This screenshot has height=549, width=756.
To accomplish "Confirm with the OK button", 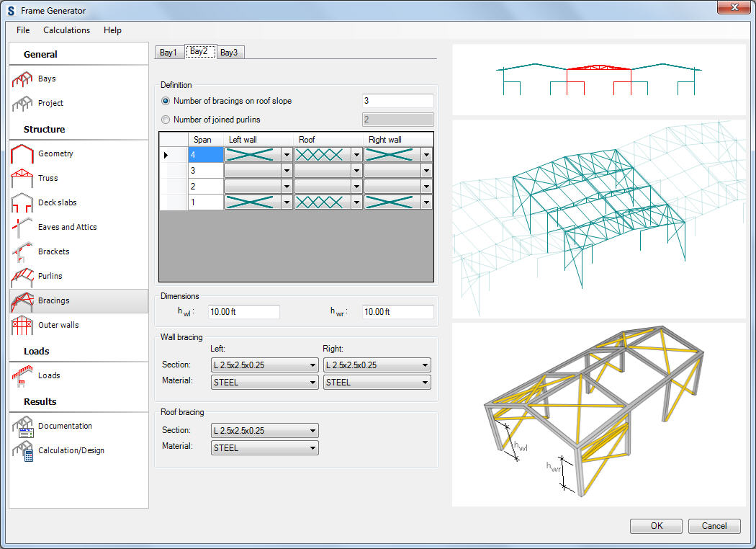I will tap(656, 526).
